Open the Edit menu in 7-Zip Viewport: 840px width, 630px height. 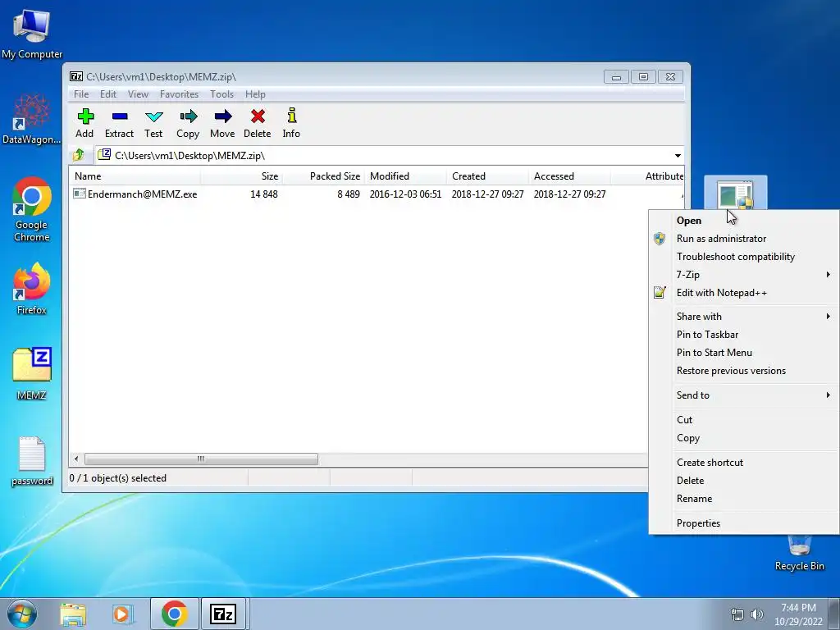[x=108, y=94]
